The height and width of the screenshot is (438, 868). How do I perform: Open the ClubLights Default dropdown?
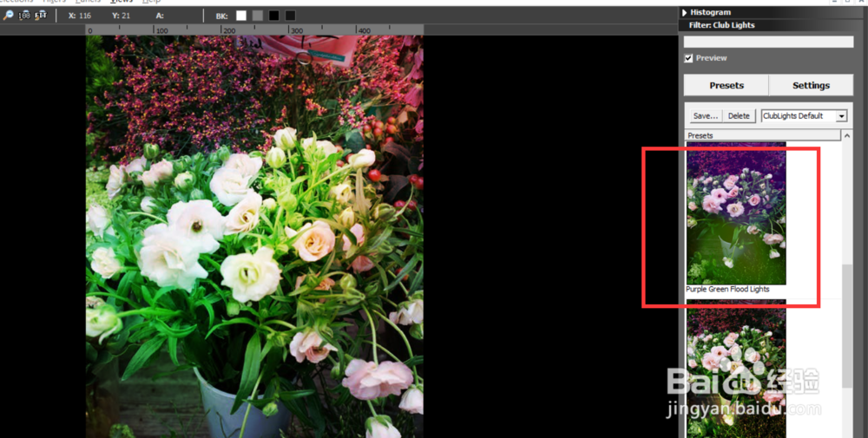(805, 115)
